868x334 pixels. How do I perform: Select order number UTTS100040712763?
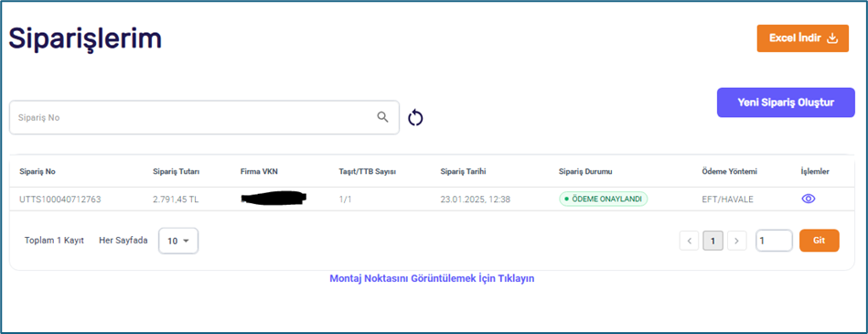click(x=60, y=199)
